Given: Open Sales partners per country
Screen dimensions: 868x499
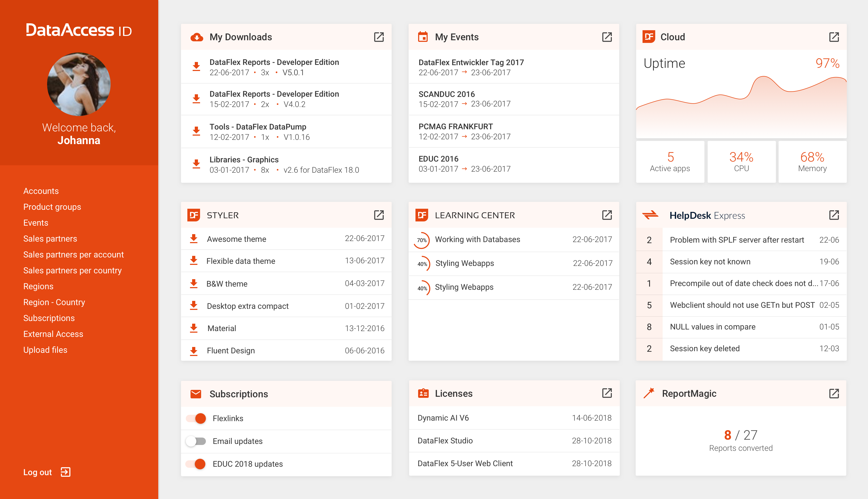Looking at the screenshot, I should (72, 270).
